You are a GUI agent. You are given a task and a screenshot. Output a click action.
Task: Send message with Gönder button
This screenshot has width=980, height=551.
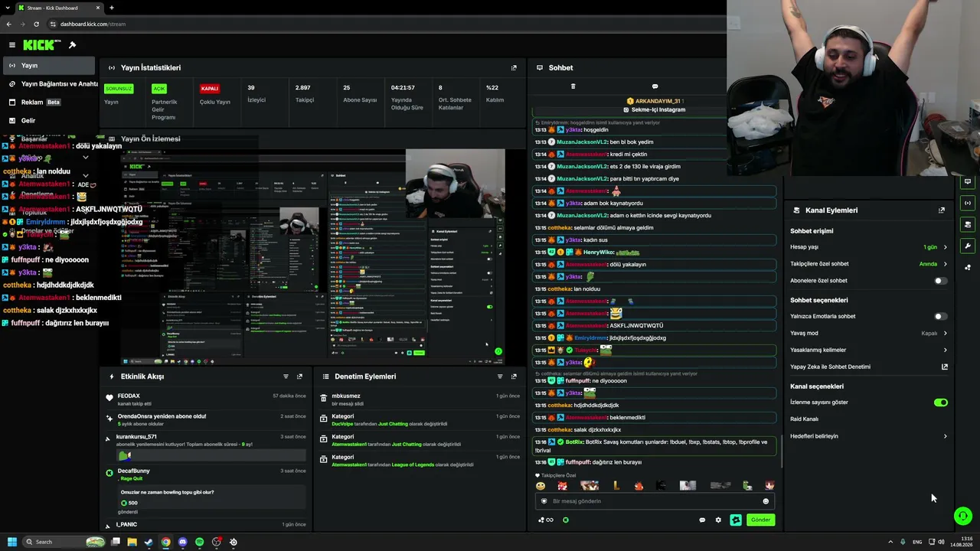(760, 520)
